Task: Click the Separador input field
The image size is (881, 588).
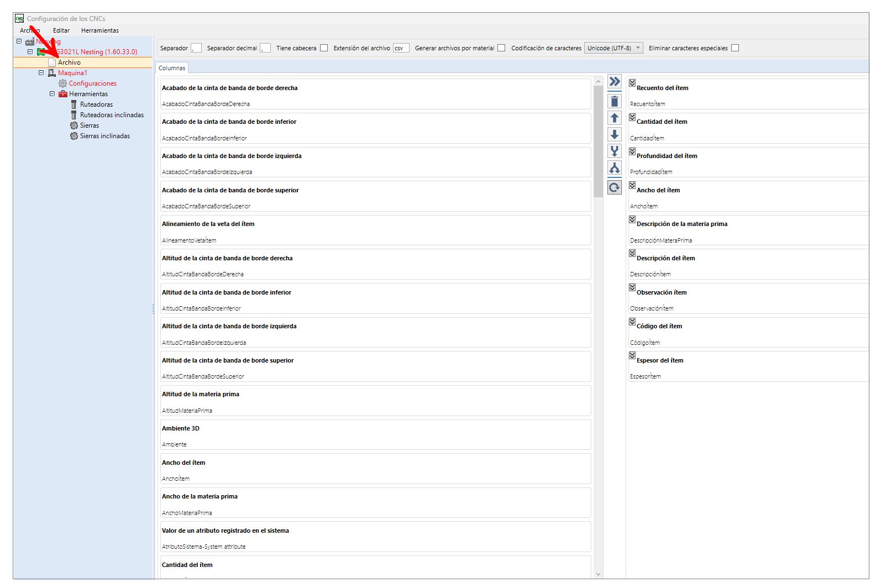Action: point(196,48)
